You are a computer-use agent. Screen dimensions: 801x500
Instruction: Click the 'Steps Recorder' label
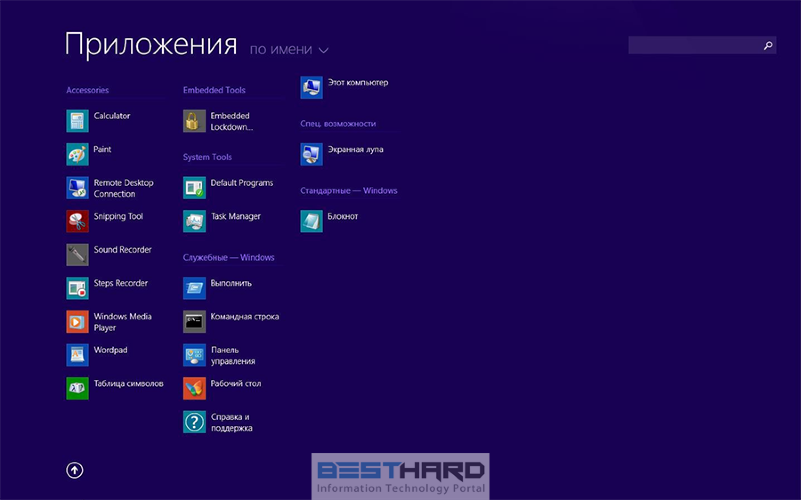[121, 283]
